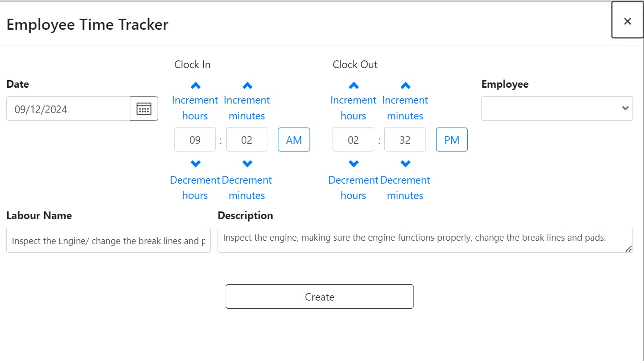Select the Clock Out minutes field showing 32
The width and height of the screenshot is (644, 361).
point(405,140)
